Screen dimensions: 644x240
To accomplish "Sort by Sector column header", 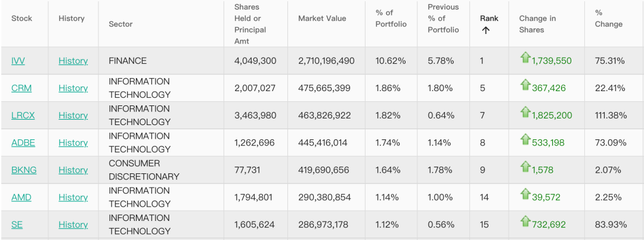I will click(x=120, y=24).
